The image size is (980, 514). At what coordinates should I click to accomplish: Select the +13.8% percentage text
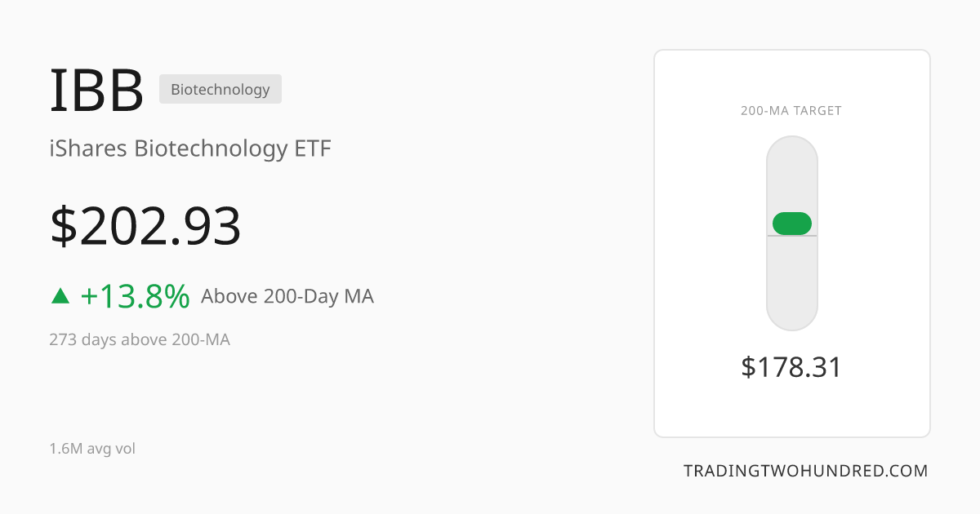[136, 296]
